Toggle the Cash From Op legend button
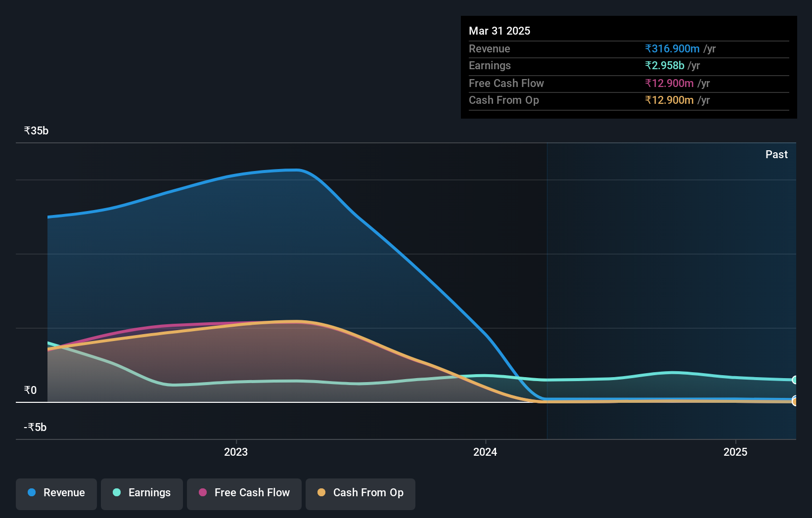 point(361,494)
